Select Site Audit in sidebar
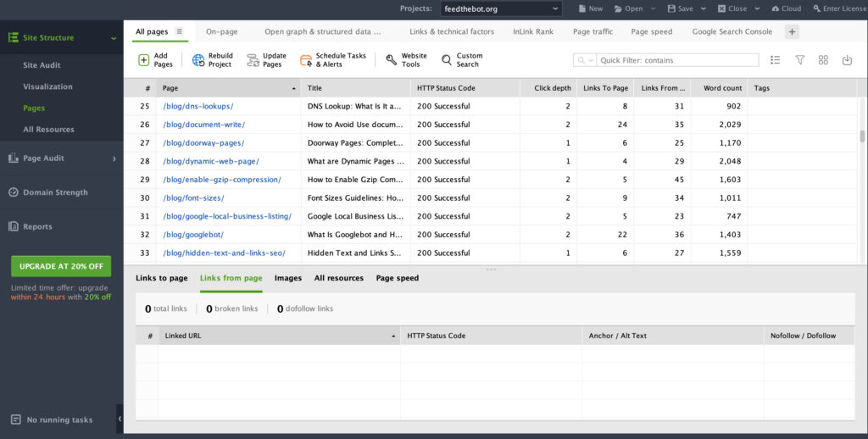Viewport: 868px width, 439px height. [42, 64]
